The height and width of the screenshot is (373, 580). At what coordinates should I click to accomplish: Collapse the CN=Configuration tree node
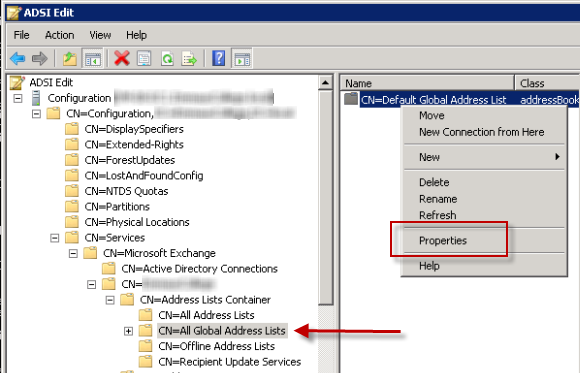[x=36, y=114]
